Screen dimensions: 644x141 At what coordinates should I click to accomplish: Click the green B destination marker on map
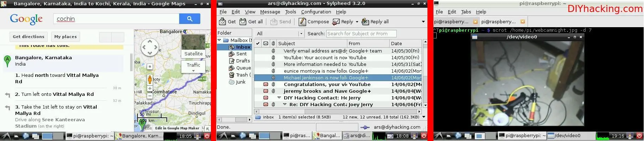pyautogui.click(x=142, y=124)
